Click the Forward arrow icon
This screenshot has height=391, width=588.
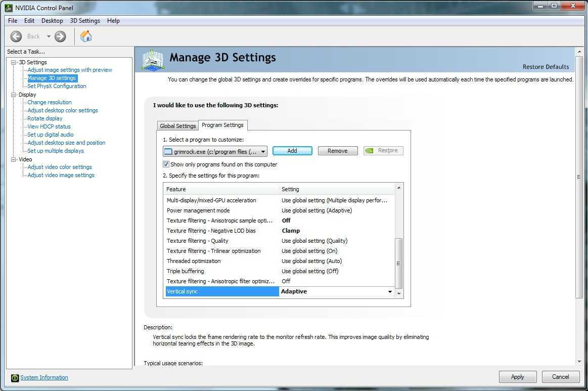coord(60,36)
